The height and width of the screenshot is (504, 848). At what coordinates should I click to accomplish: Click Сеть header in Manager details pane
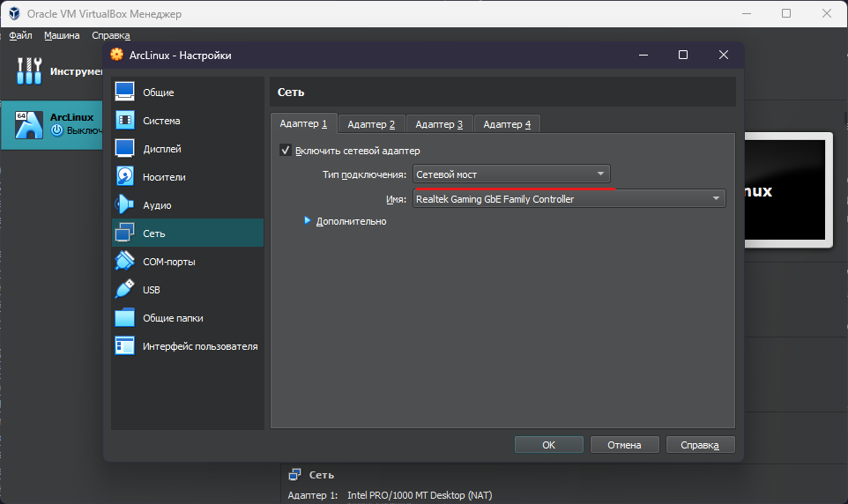pos(321,475)
